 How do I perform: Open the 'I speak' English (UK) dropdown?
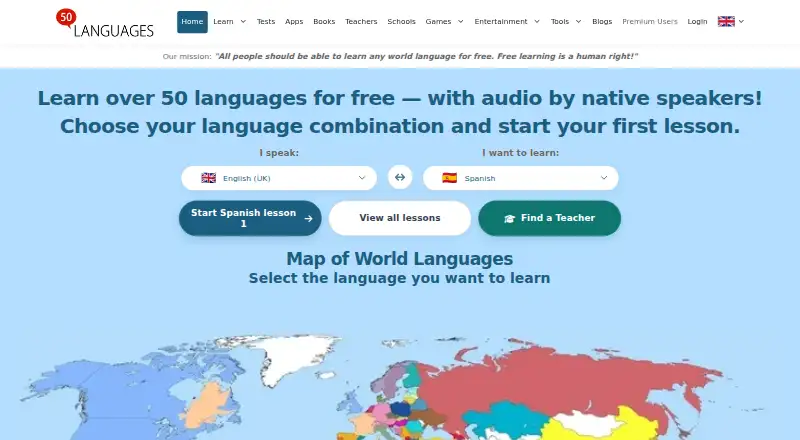click(279, 178)
